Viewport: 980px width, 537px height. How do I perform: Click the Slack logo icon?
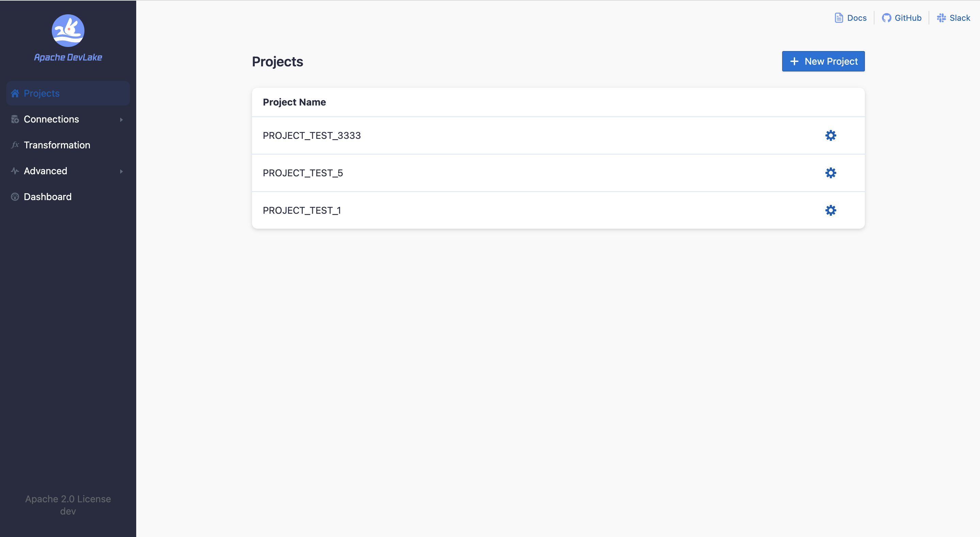[x=941, y=18]
